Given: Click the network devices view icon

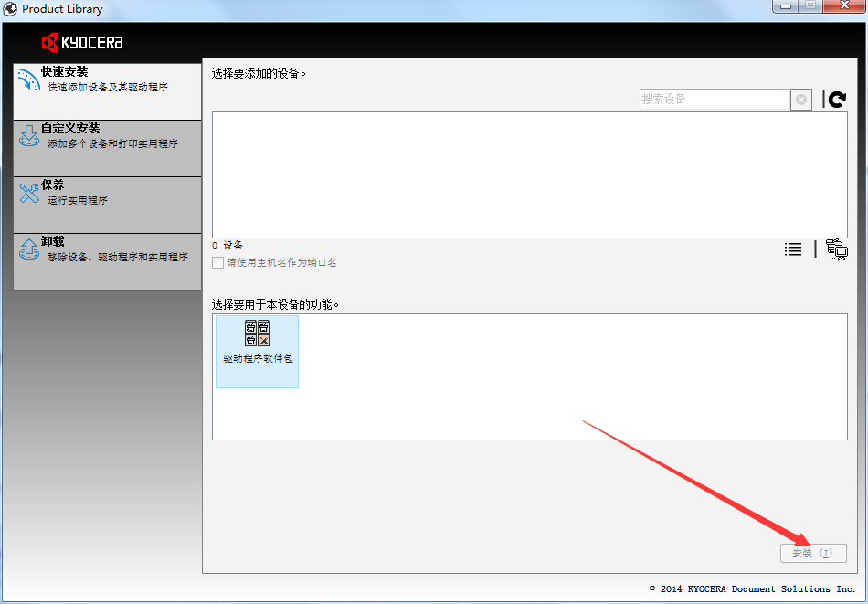Looking at the screenshot, I should [x=836, y=249].
